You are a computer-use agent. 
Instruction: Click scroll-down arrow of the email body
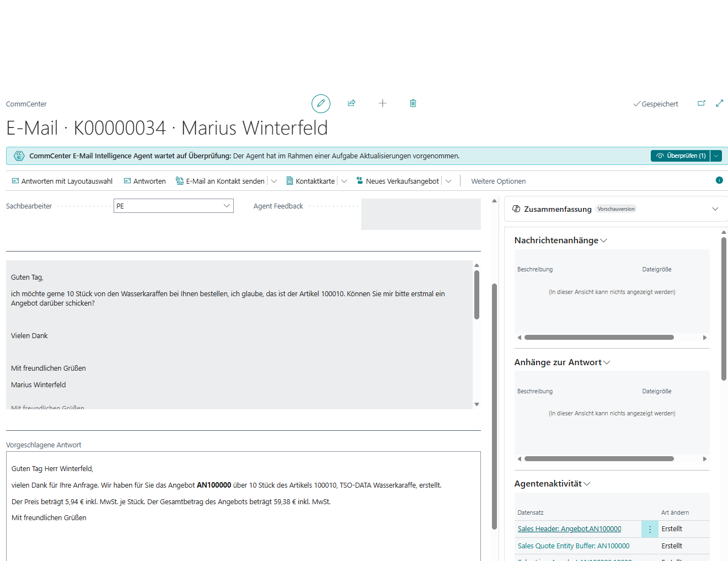coord(477,404)
